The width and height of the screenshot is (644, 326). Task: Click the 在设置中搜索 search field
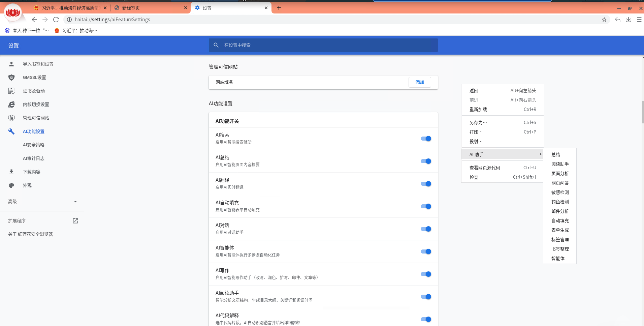point(323,45)
